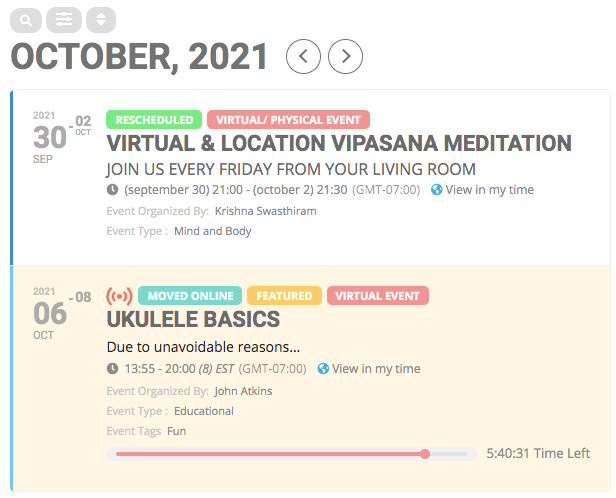Expand Virtual & Location Vipasana Meditation event
Screen dimensions: 616x498
pos(339,143)
